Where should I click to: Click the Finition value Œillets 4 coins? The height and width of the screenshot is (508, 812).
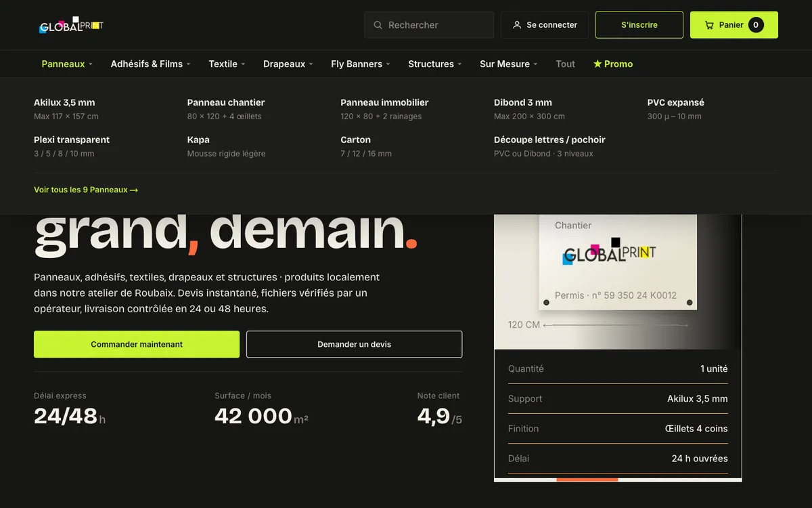(696, 429)
